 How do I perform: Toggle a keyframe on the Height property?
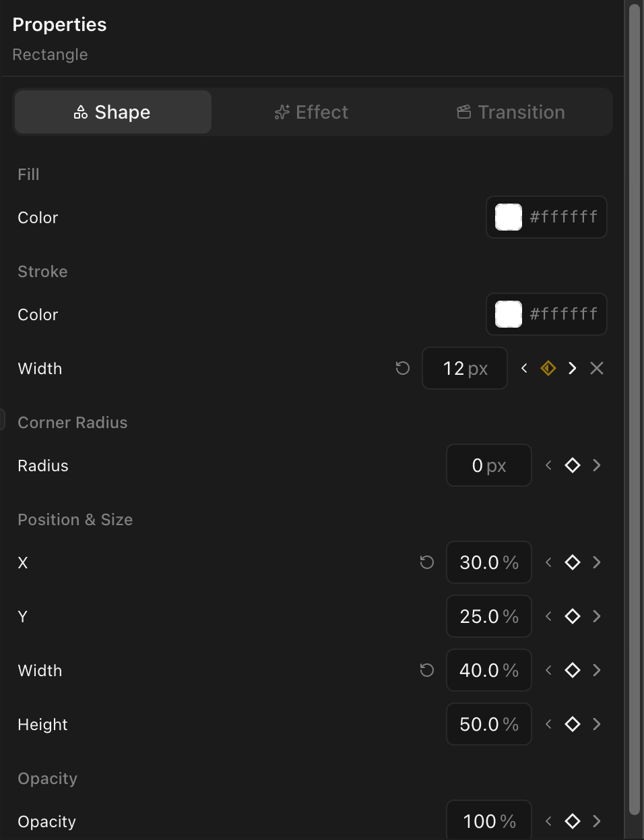point(572,724)
